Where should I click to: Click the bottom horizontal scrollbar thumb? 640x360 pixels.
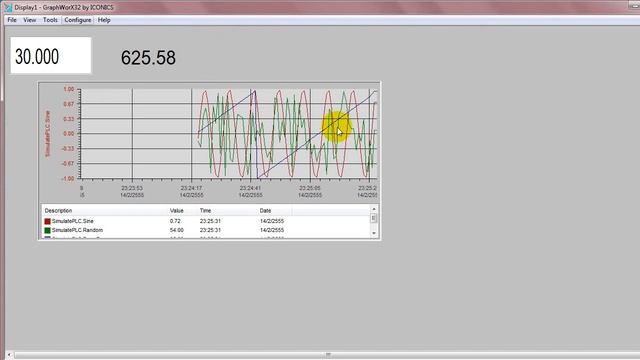(x=328, y=355)
